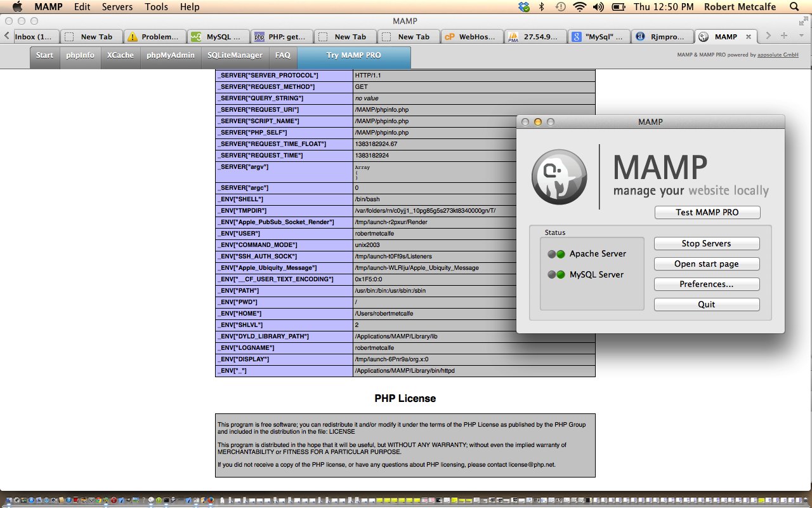This screenshot has height=508, width=812.
Task: Click the Try MAMP PRO banner
Action: (354, 56)
